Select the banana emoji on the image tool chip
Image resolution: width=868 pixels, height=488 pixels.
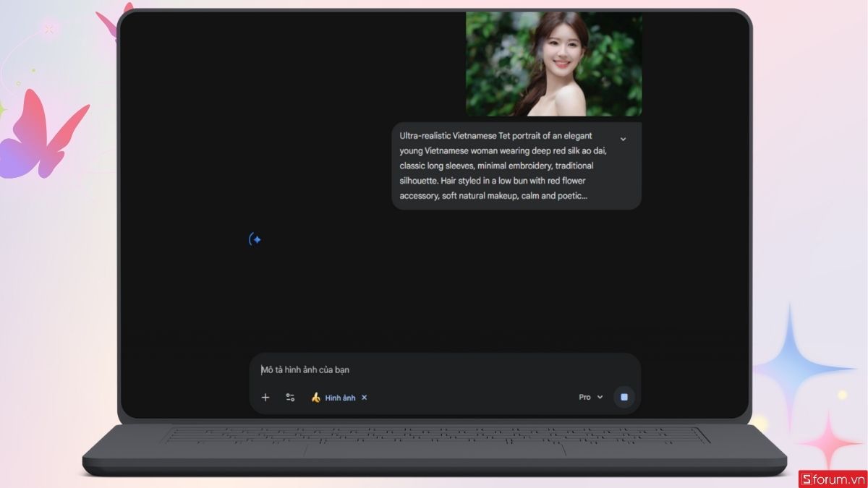(x=317, y=397)
